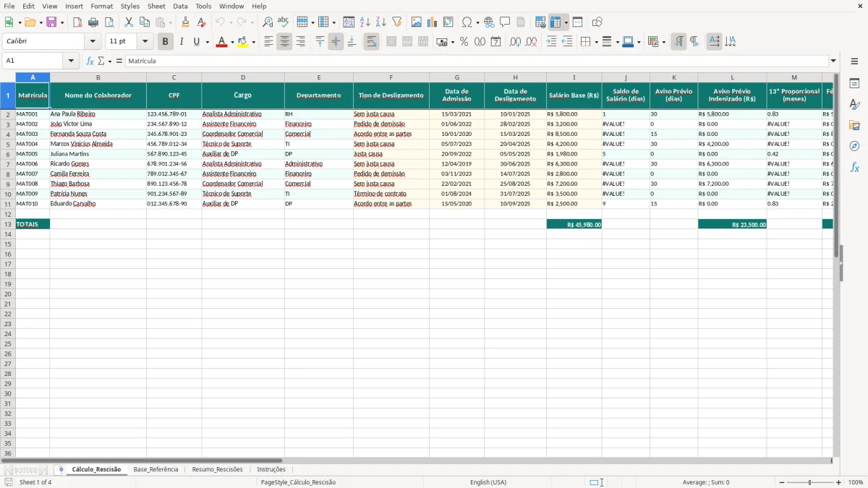Toggle Bold formatting

coord(165,42)
